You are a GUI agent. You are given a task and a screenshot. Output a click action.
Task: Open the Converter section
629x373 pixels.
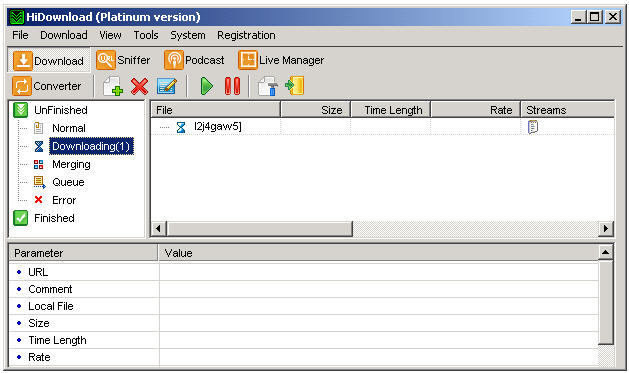47,86
